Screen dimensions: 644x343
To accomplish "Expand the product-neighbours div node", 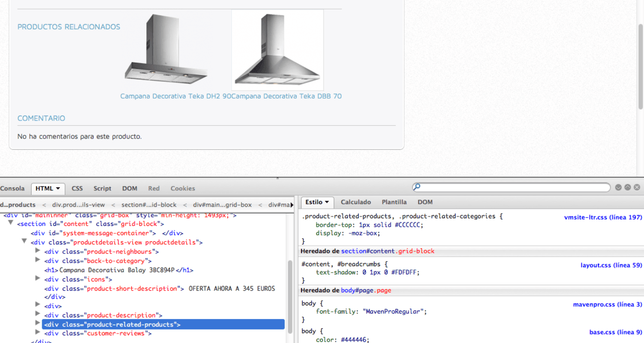I will tap(38, 251).
